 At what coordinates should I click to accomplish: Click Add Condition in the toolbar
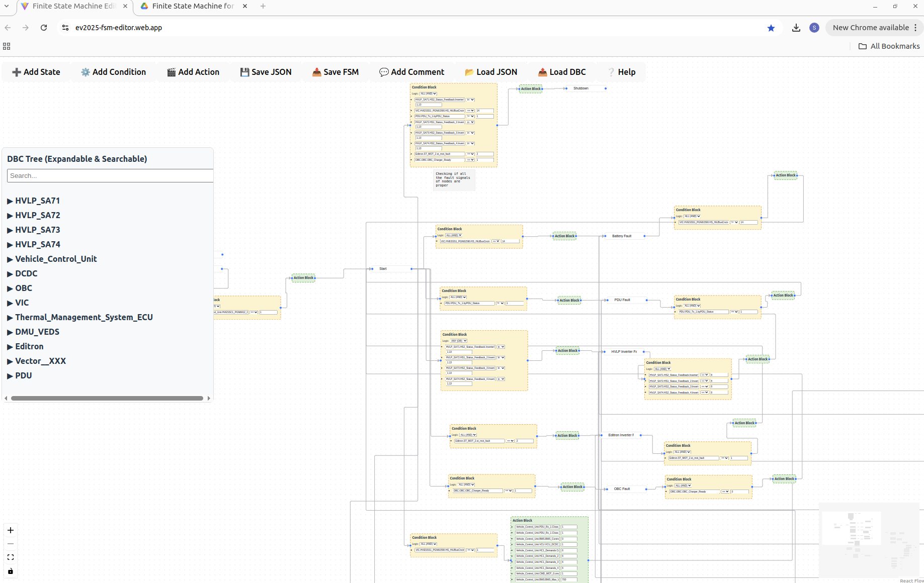click(x=114, y=72)
